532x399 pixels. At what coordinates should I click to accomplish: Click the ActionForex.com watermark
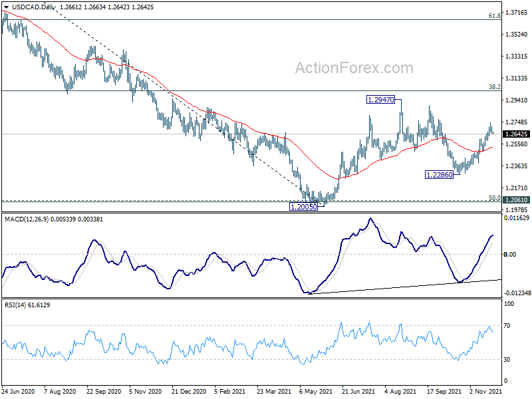point(354,68)
